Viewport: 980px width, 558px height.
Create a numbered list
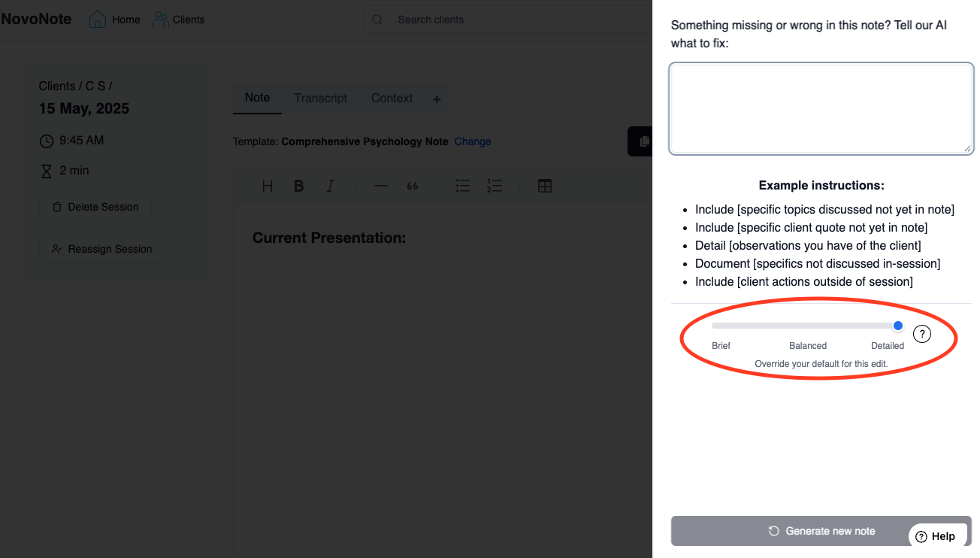tap(494, 186)
